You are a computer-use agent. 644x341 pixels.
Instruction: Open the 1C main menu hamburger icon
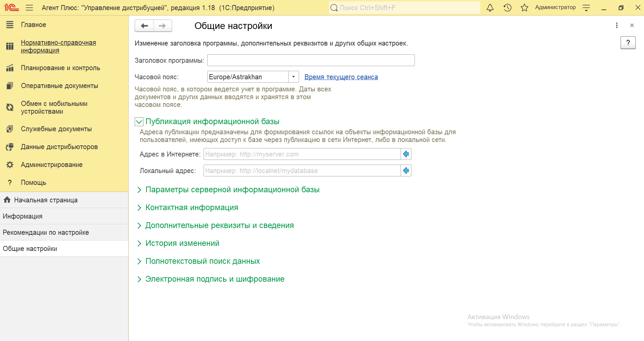coord(29,7)
